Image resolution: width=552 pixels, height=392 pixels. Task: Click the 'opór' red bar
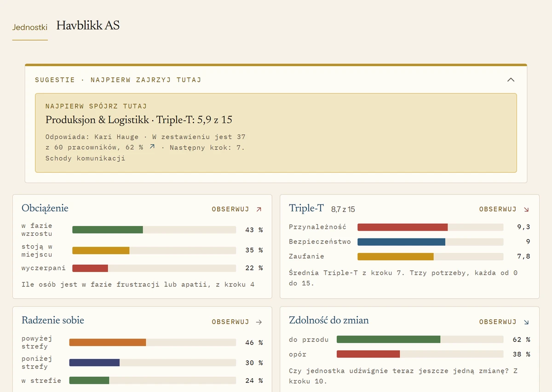(368, 354)
